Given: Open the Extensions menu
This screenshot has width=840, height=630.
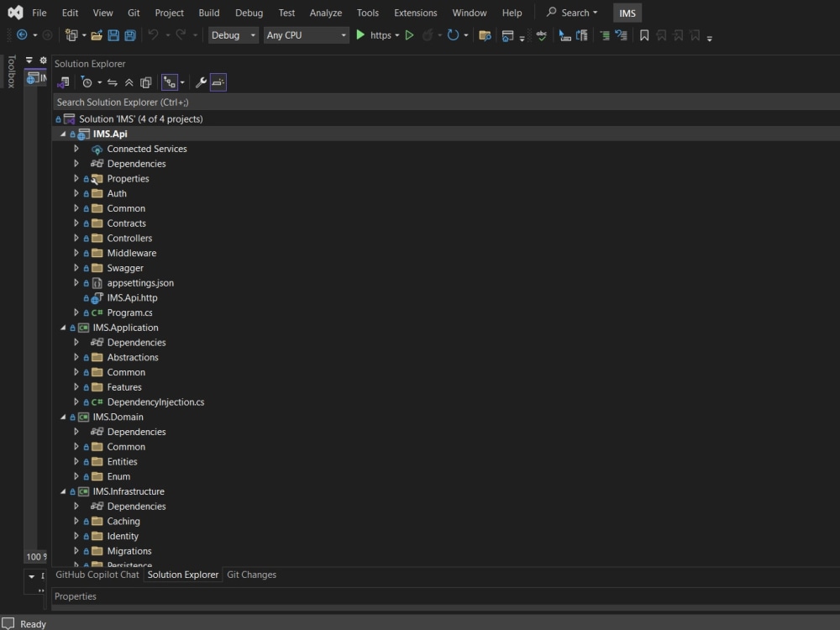Looking at the screenshot, I should 416,13.
